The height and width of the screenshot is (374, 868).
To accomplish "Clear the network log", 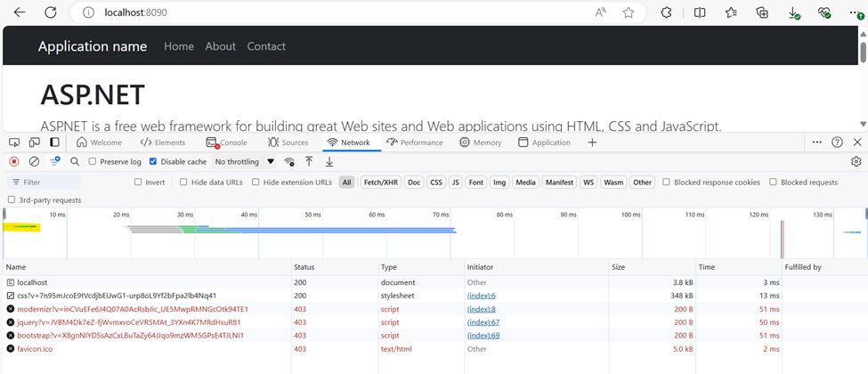I will (35, 161).
